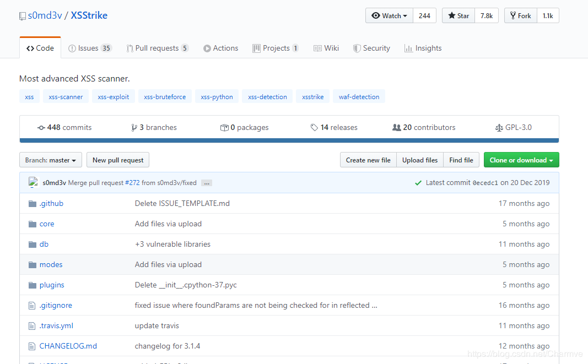The image size is (588, 364).
Task: Open the Clone or download dropdown
Action: 521,160
